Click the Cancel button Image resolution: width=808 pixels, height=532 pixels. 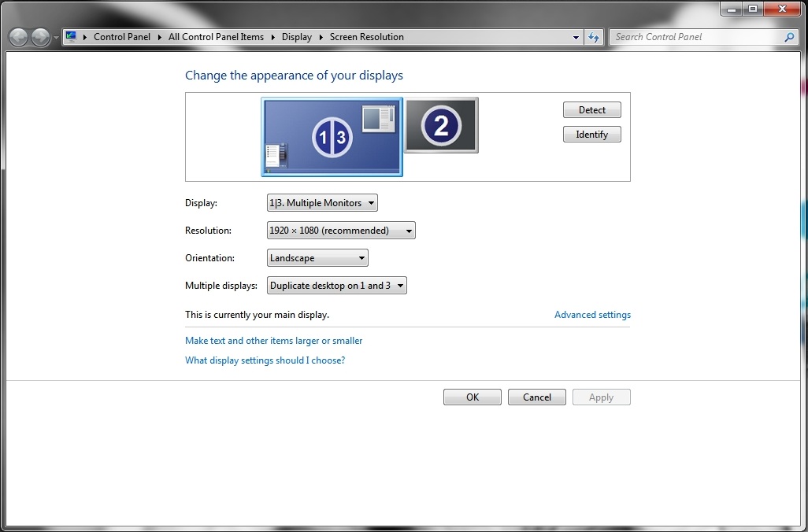(x=537, y=397)
